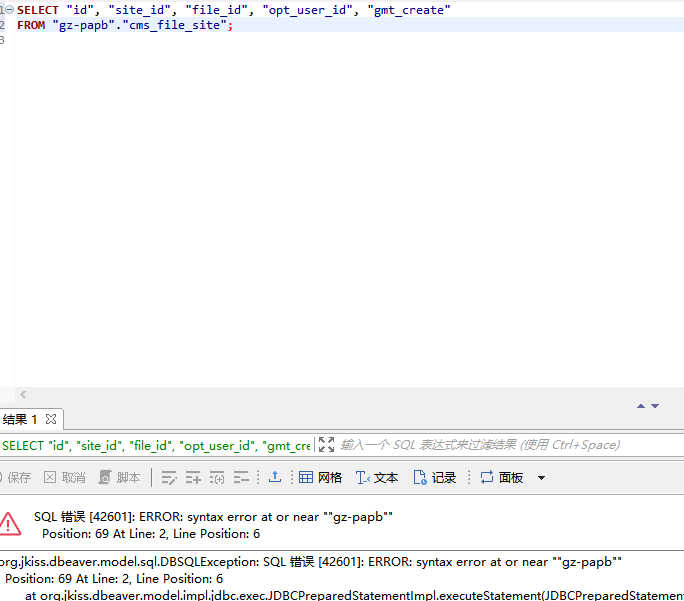
Task: Open the 面板 dropdown arrow
Action: coord(541,478)
